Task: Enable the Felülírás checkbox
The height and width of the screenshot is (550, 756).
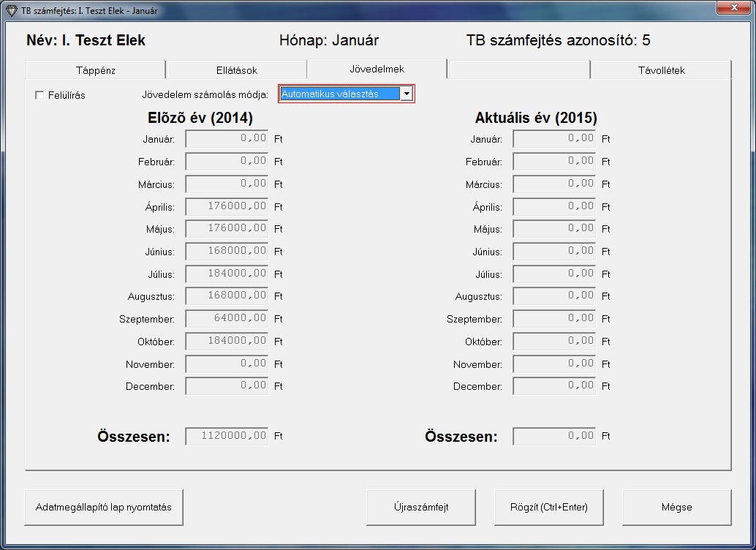Action: (x=39, y=95)
